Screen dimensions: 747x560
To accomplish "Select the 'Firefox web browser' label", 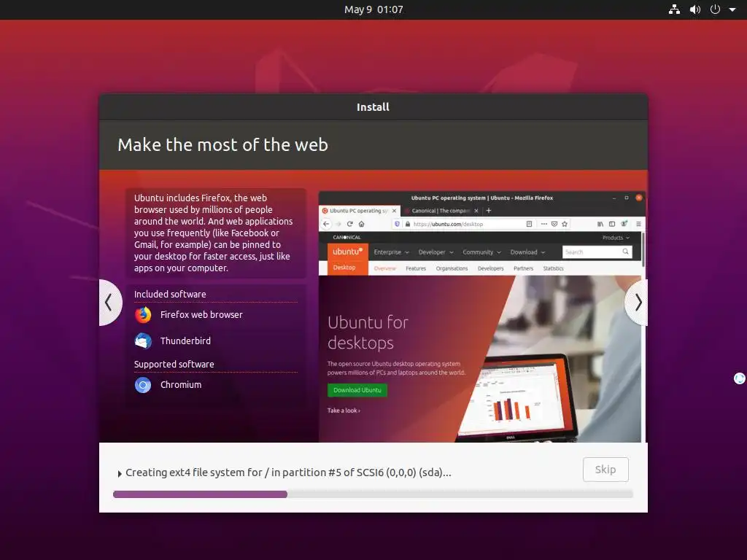I will click(x=201, y=315).
